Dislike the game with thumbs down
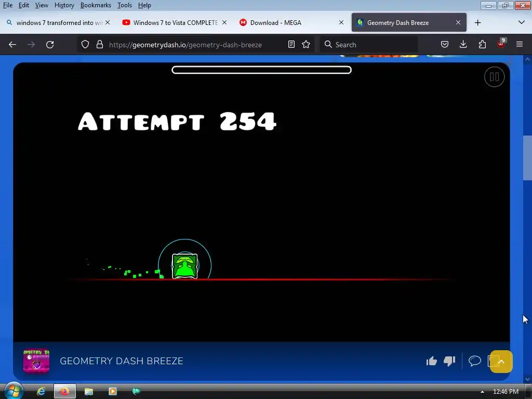Screen dimensions: 532x399 coord(449,361)
